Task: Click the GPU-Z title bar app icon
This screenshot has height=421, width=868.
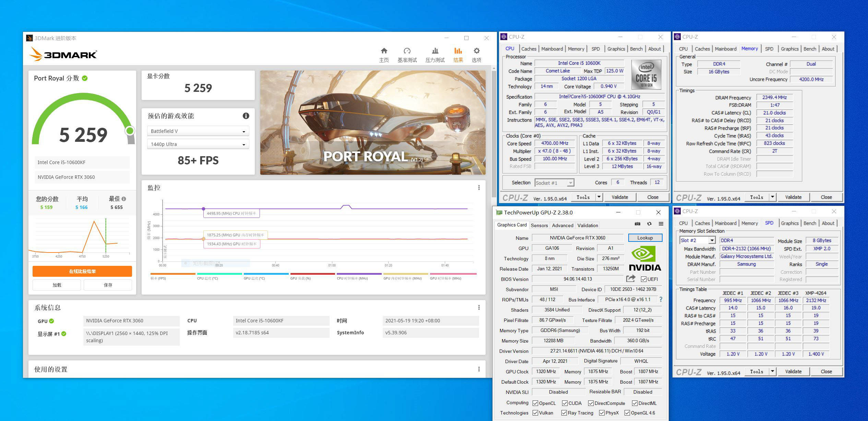Action: (x=499, y=213)
